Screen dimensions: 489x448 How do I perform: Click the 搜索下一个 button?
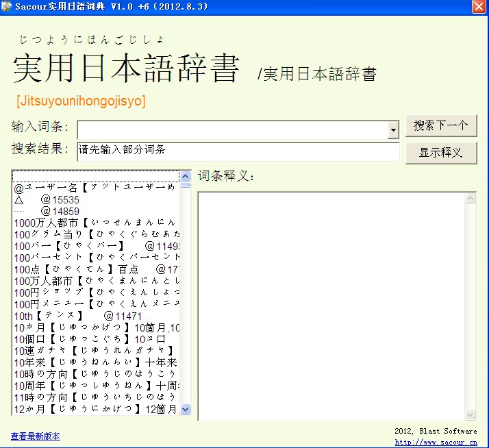[x=441, y=125]
